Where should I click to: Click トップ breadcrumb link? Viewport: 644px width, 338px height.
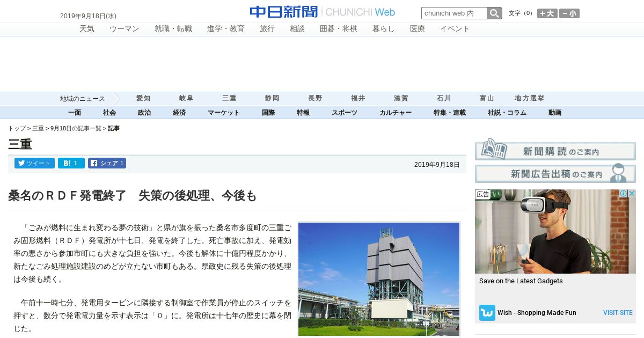(x=17, y=128)
